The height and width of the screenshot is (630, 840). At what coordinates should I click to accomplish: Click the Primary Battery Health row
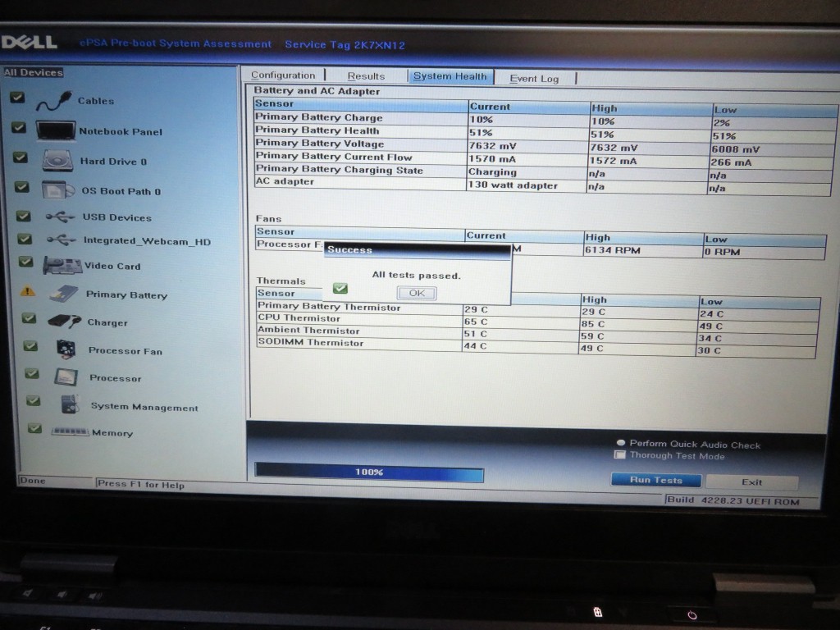point(545,133)
